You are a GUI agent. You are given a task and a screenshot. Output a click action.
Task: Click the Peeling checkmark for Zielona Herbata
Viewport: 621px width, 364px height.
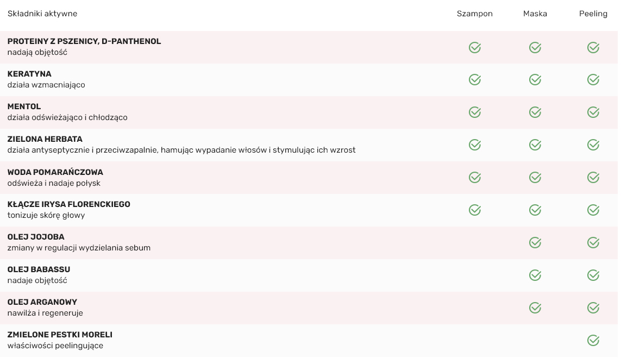[593, 145]
